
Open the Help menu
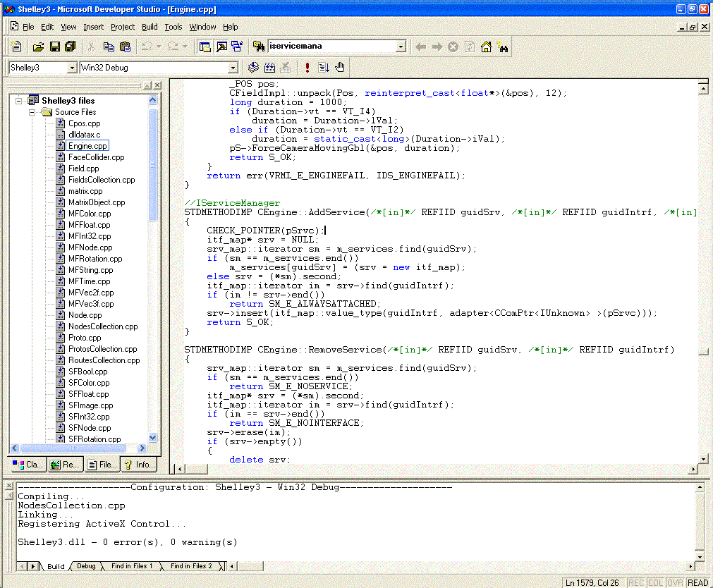point(230,27)
